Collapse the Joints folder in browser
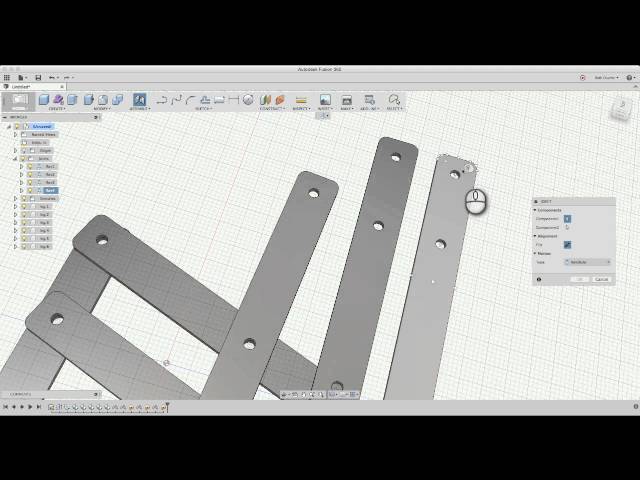Screen dimensions: 640x480 [x=16, y=159]
